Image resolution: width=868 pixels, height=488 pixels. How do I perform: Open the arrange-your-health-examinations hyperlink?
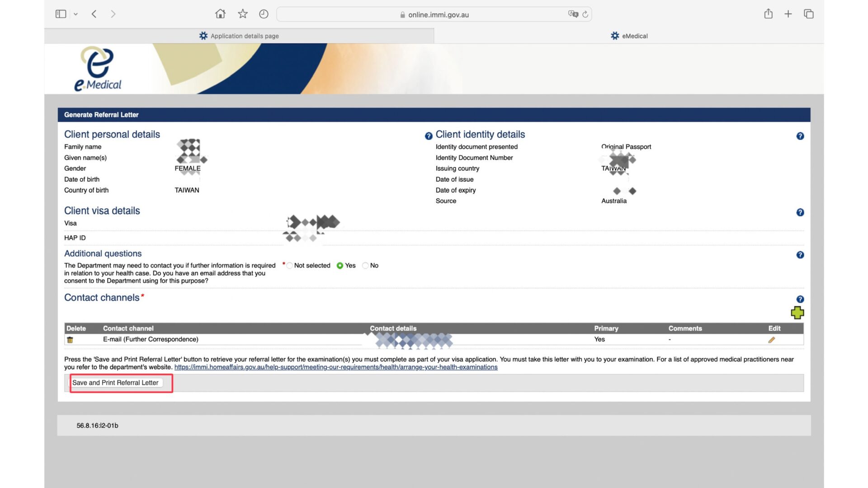click(x=335, y=367)
